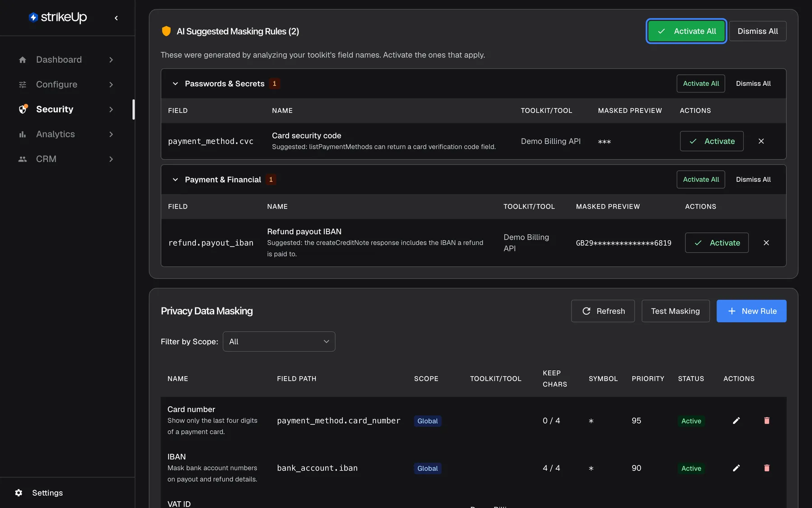
Task: Activate the Card security code rule
Action: point(712,141)
